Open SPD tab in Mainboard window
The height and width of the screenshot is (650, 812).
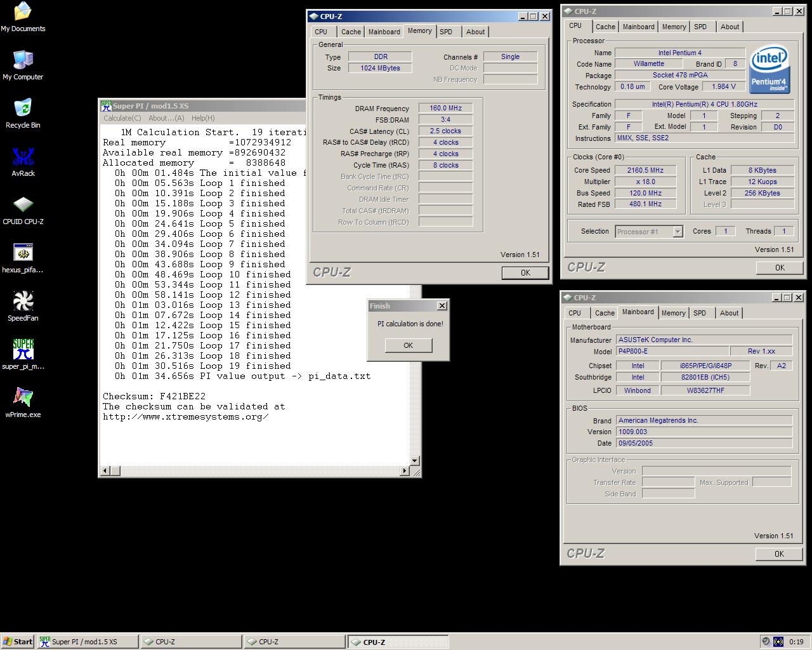700,313
